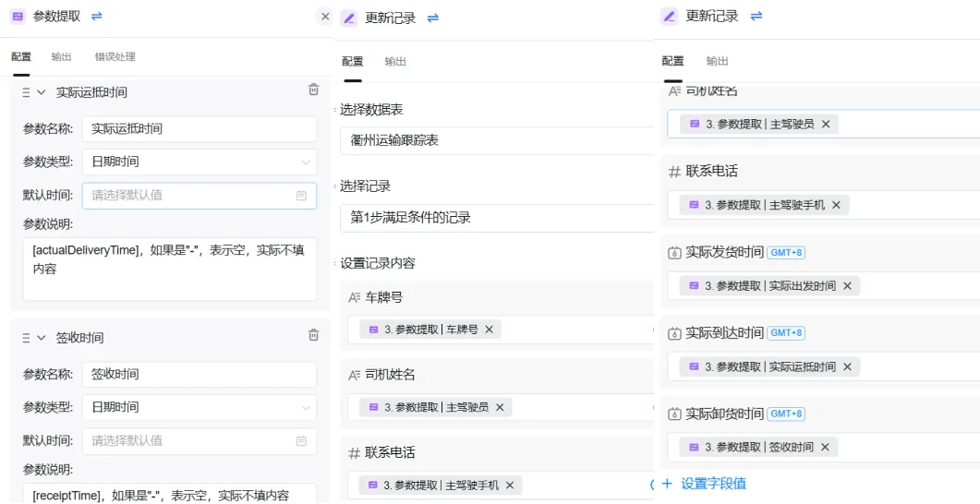Click the date icon beside 实际卸货时间
The height and width of the screenshot is (504, 980).
tap(674, 414)
